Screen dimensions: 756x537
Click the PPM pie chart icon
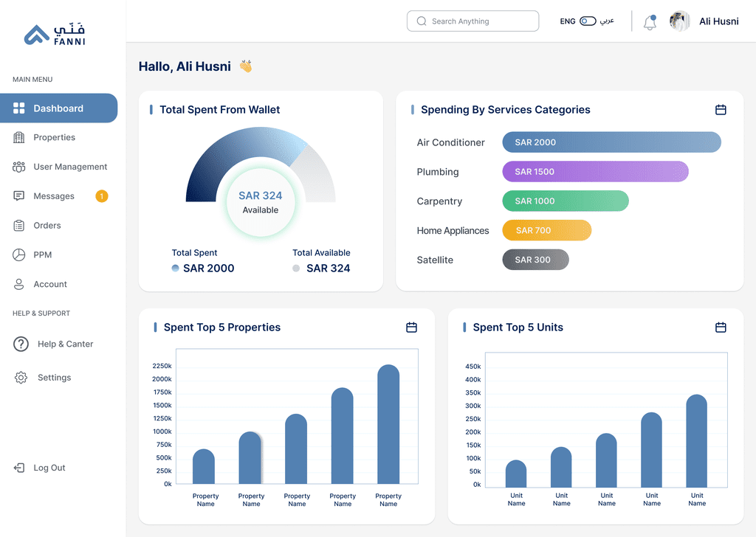pyautogui.click(x=18, y=254)
